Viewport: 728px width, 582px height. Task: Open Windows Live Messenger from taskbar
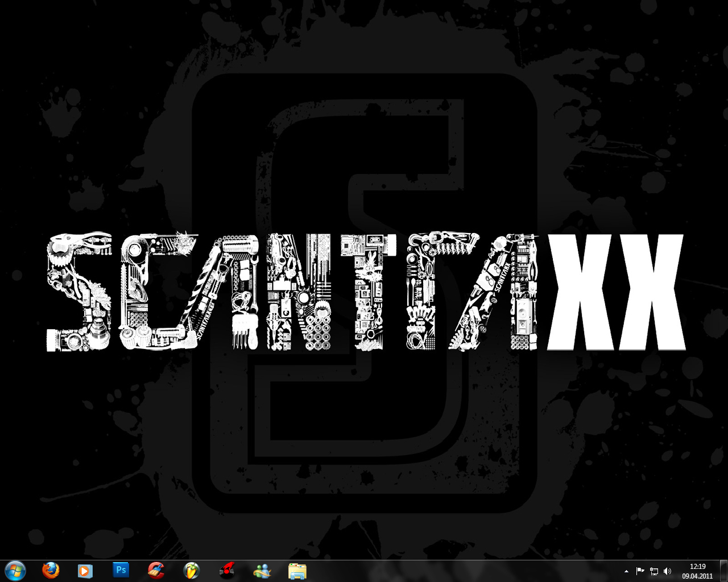pos(262,570)
